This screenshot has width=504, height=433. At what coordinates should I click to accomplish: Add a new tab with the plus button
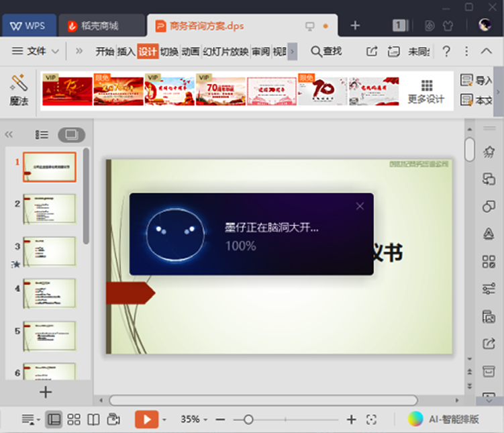355,26
